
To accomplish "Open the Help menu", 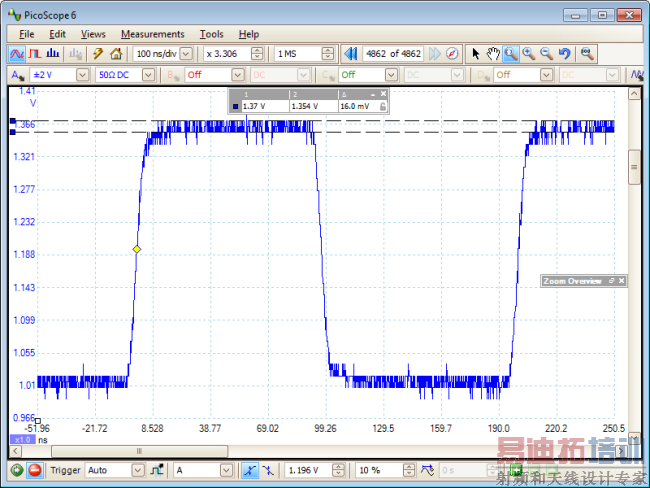I will (249, 34).
